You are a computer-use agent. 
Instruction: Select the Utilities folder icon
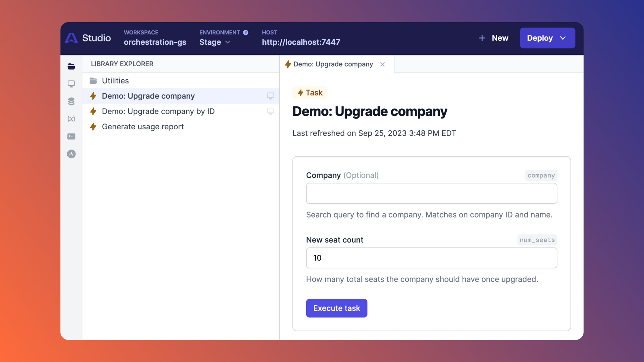(93, 80)
